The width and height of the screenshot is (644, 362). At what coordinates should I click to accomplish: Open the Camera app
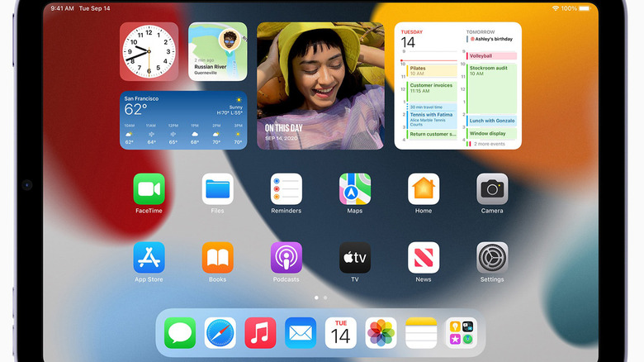pyautogui.click(x=492, y=189)
